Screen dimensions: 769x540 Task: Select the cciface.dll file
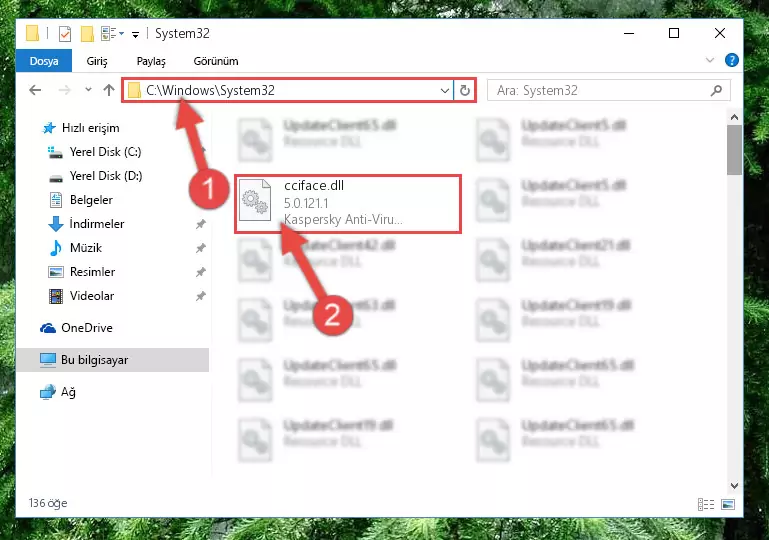click(348, 203)
